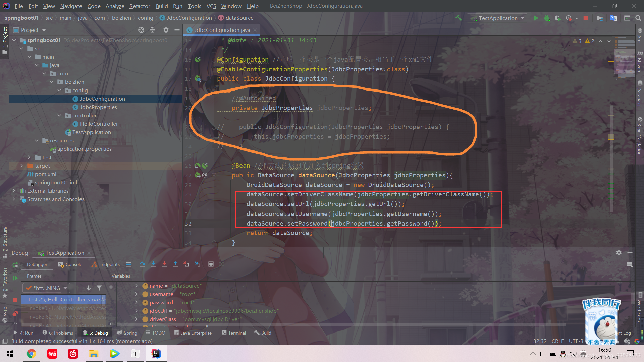Open Search Everywhere magnifier

coord(638,18)
